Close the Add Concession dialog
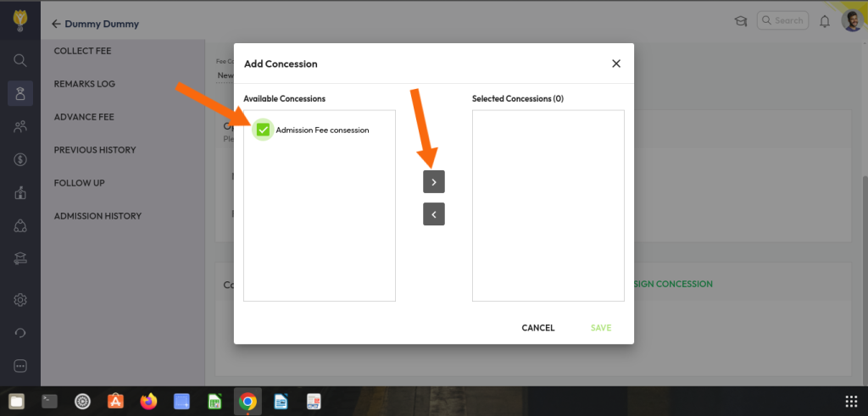This screenshot has height=416, width=868. [x=616, y=64]
